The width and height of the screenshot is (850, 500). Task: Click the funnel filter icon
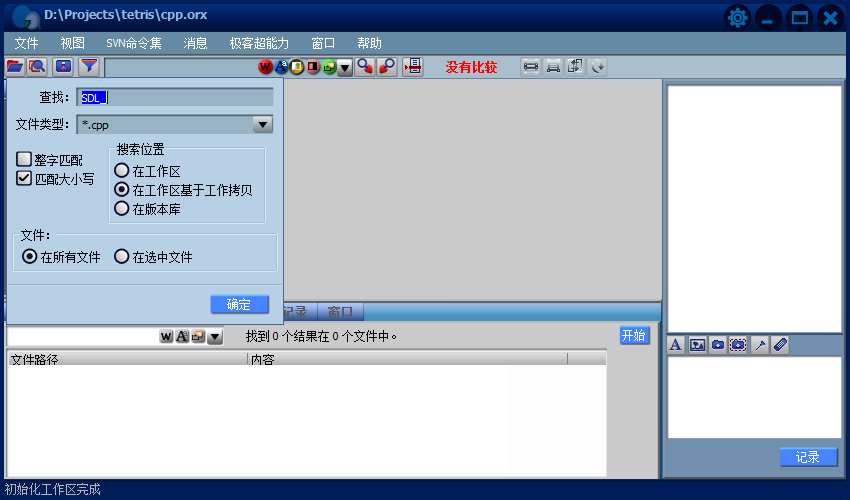point(89,67)
